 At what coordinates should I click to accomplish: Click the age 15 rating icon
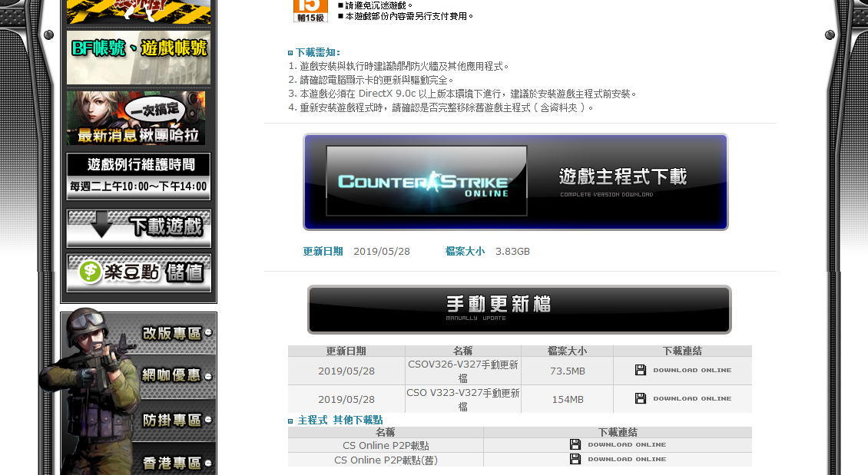click(x=310, y=11)
